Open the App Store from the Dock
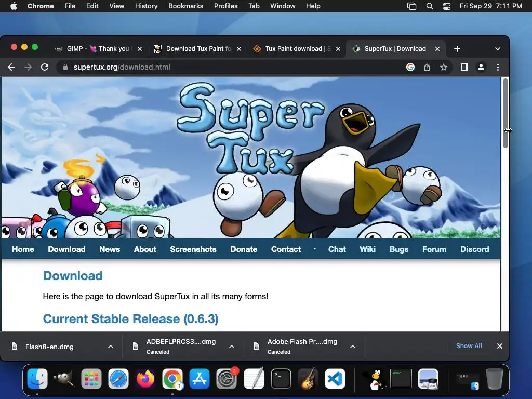532x399 pixels. (199, 379)
